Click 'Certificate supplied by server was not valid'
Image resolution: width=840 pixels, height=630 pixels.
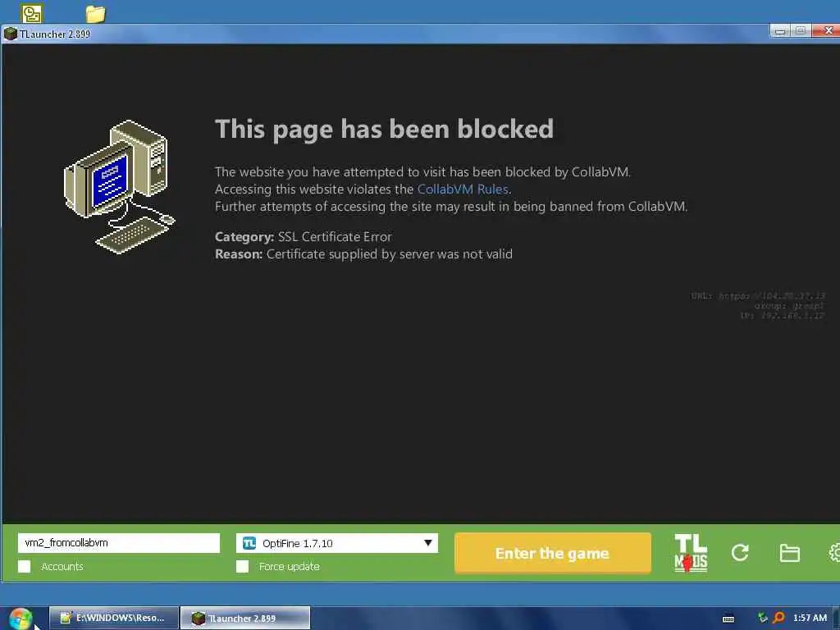coord(390,254)
